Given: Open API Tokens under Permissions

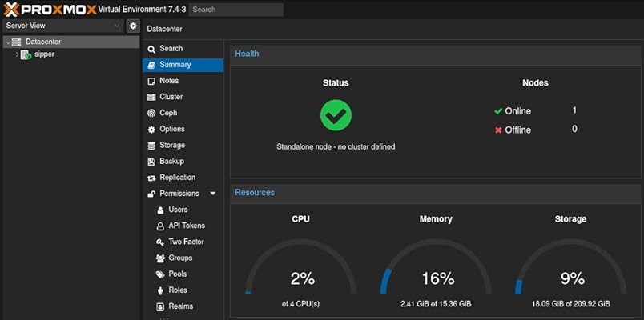Looking at the screenshot, I should (x=186, y=226).
